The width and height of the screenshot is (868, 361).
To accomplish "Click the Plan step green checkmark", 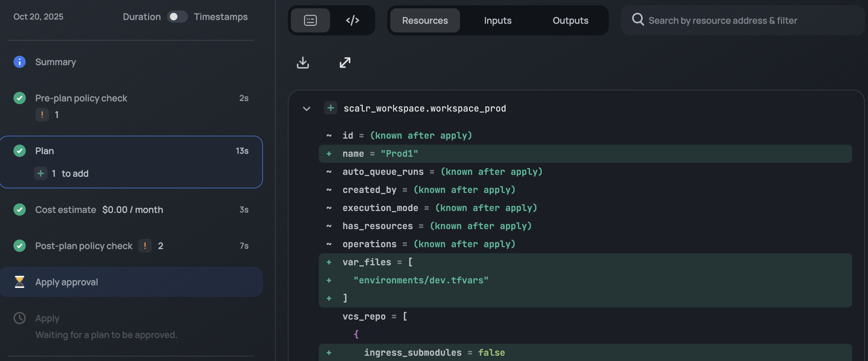I will click(20, 151).
